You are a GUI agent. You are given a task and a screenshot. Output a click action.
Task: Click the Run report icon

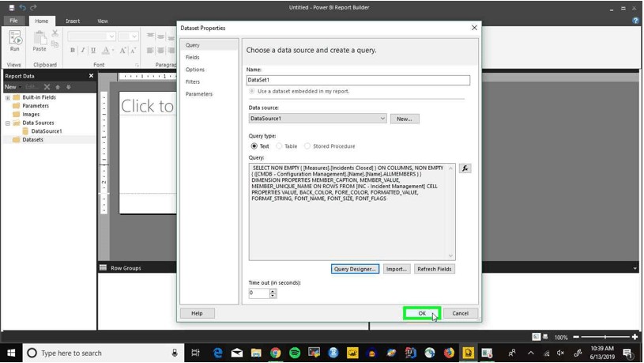click(15, 41)
